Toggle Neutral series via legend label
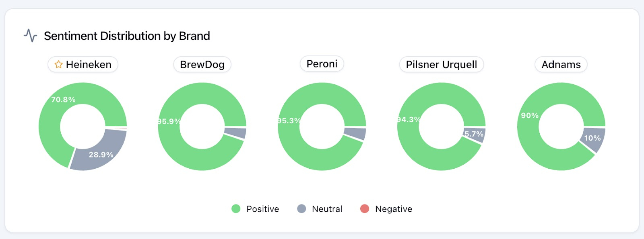The width and height of the screenshot is (644, 239). coord(327,209)
